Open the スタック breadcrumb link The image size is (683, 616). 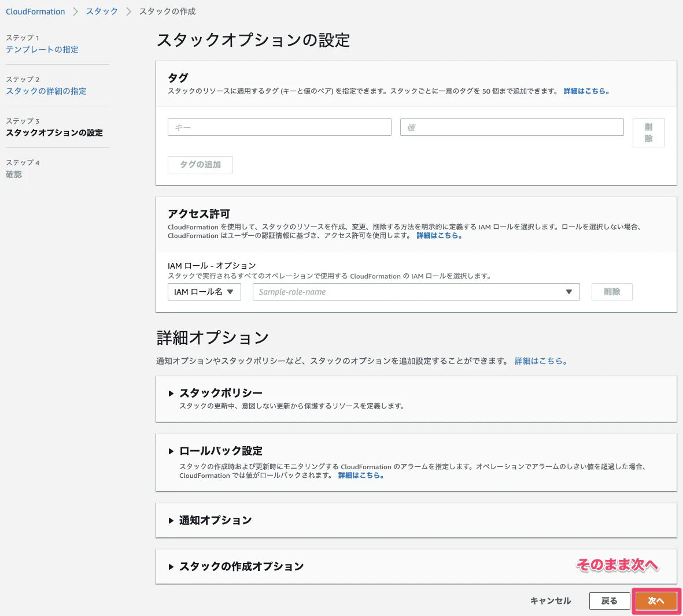(102, 12)
